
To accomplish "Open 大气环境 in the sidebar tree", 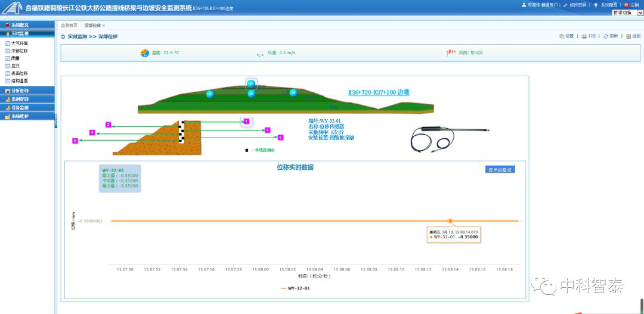I will coord(19,43).
